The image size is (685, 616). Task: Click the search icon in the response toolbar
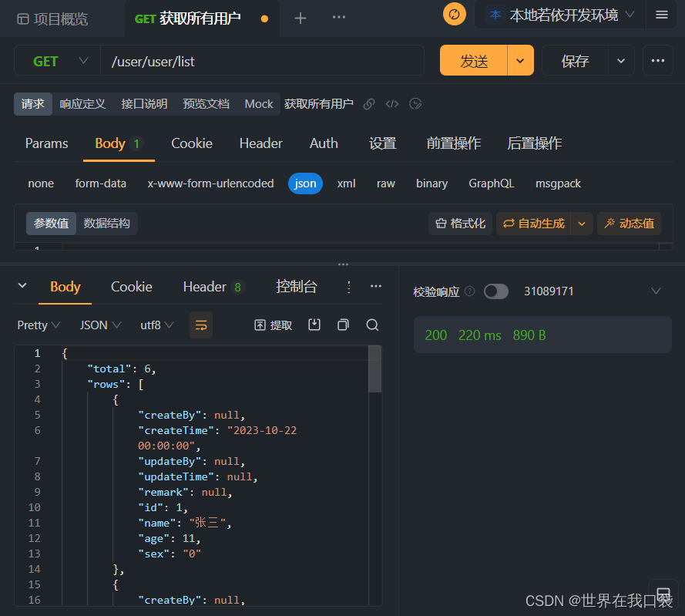pyautogui.click(x=372, y=325)
